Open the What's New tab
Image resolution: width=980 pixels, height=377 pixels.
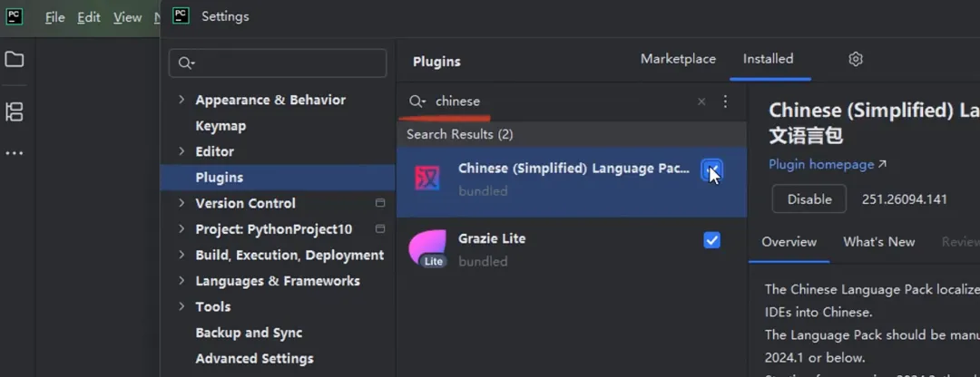point(878,242)
